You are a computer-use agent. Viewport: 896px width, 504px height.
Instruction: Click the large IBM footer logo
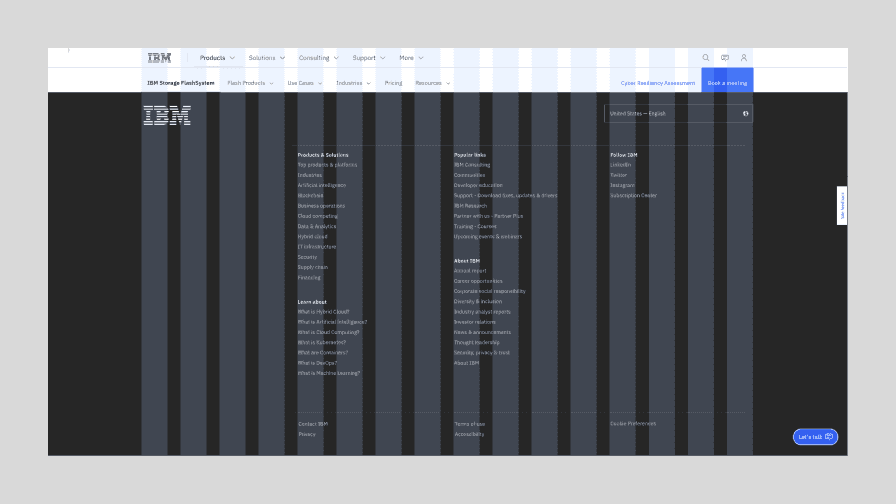[x=167, y=115]
